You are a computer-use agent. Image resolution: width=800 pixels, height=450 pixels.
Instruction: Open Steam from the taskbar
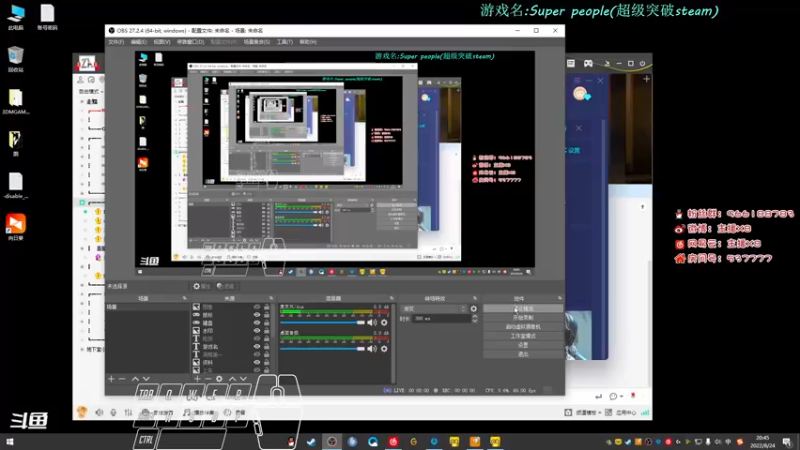tap(311, 442)
